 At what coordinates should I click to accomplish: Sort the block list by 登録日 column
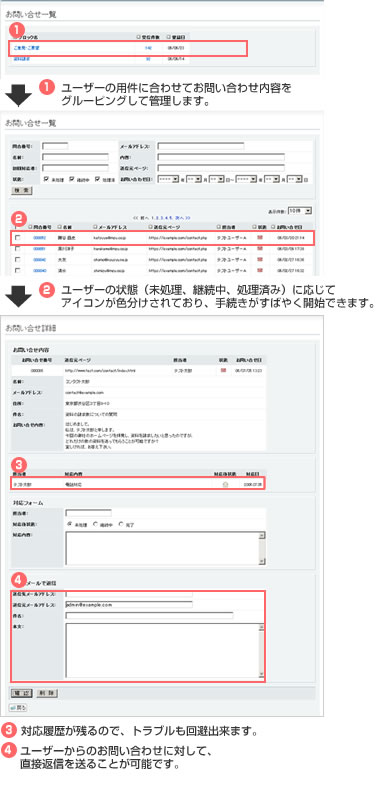click(177, 37)
